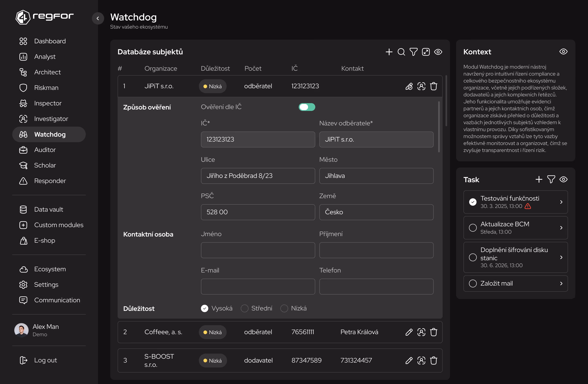Image resolution: width=588 pixels, height=384 pixels.
Task: Add a new task in Task panel
Action: click(x=539, y=179)
